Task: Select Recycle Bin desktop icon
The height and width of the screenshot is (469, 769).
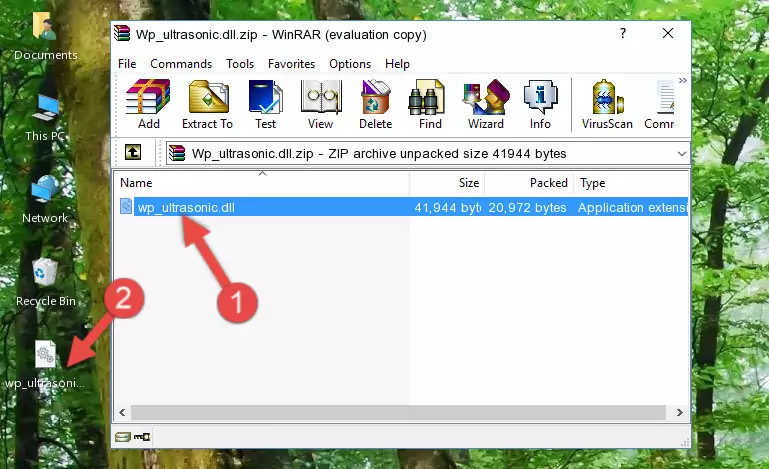Action: point(45,283)
